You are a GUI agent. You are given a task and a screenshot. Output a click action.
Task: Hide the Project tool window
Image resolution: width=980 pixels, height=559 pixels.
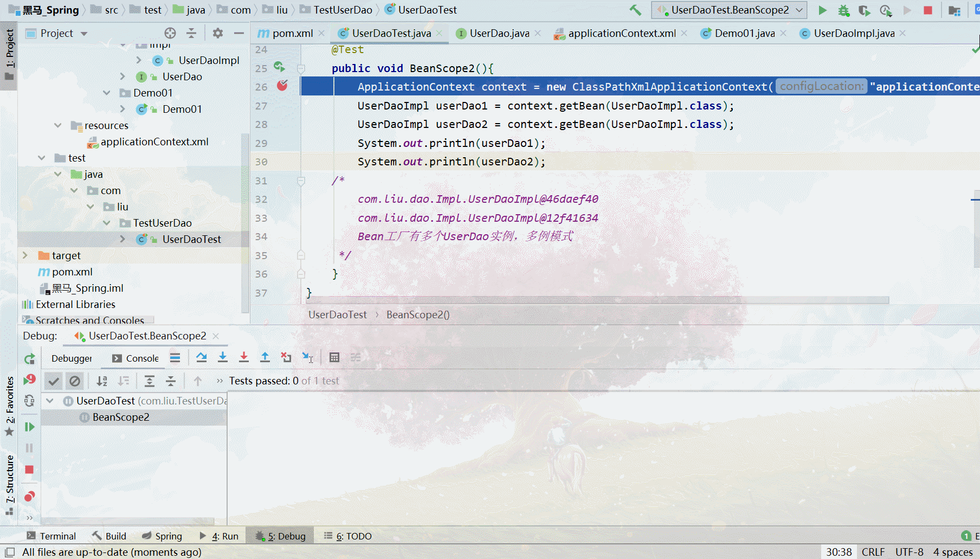coord(239,33)
